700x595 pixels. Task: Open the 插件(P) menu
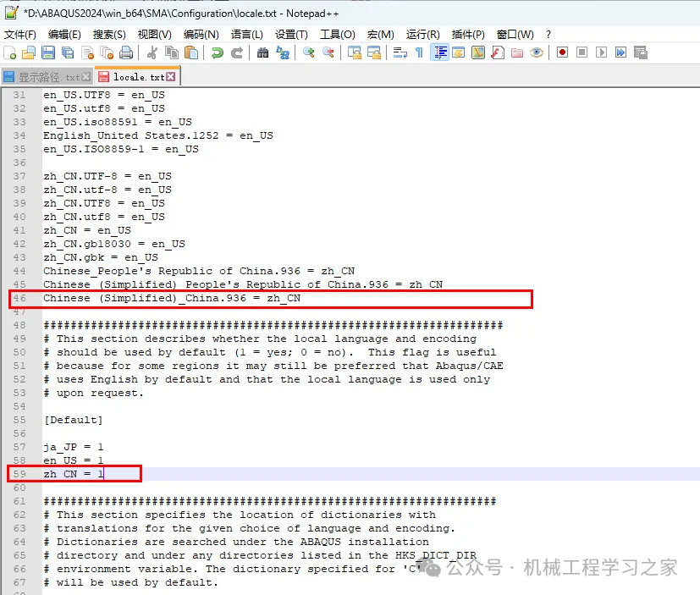[x=468, y=35]
